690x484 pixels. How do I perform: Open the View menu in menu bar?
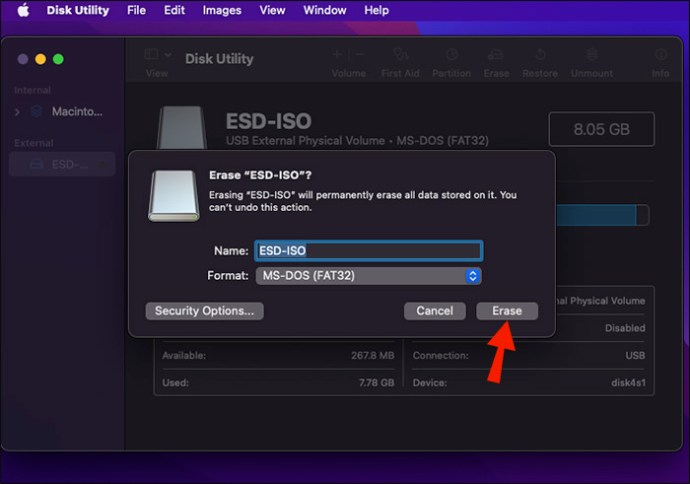(x=272, y=10)
